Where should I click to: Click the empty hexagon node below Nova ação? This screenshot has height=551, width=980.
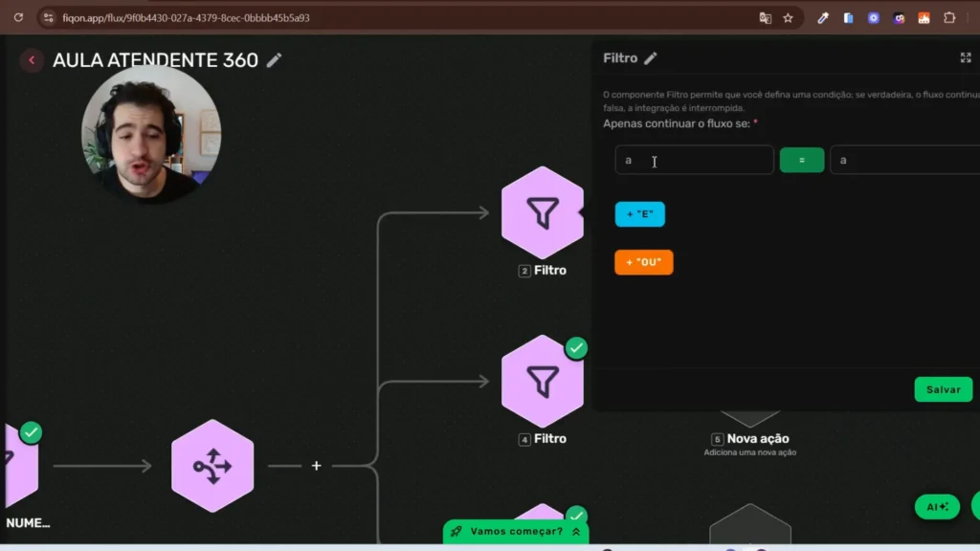pos(750,523)
